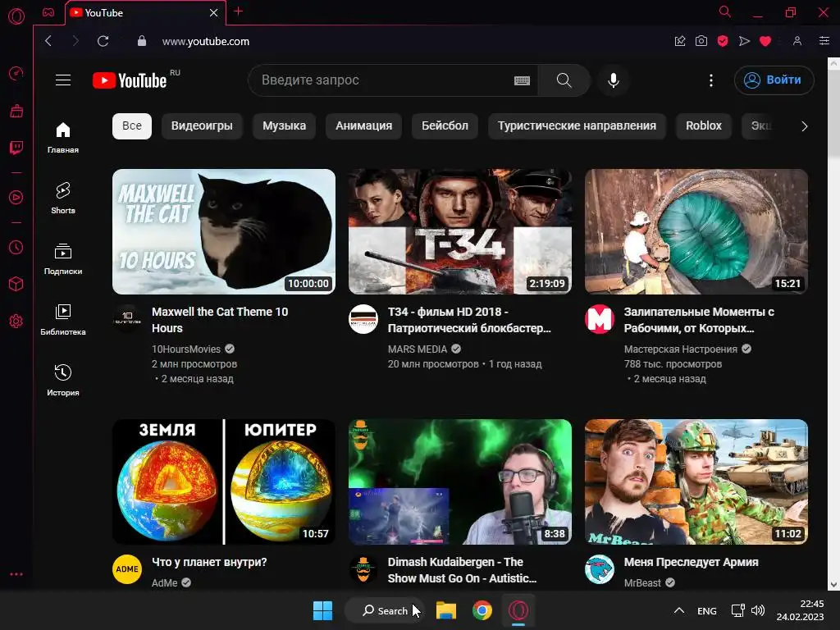Launch Google Chrome from taskbar

coord(482,610)
